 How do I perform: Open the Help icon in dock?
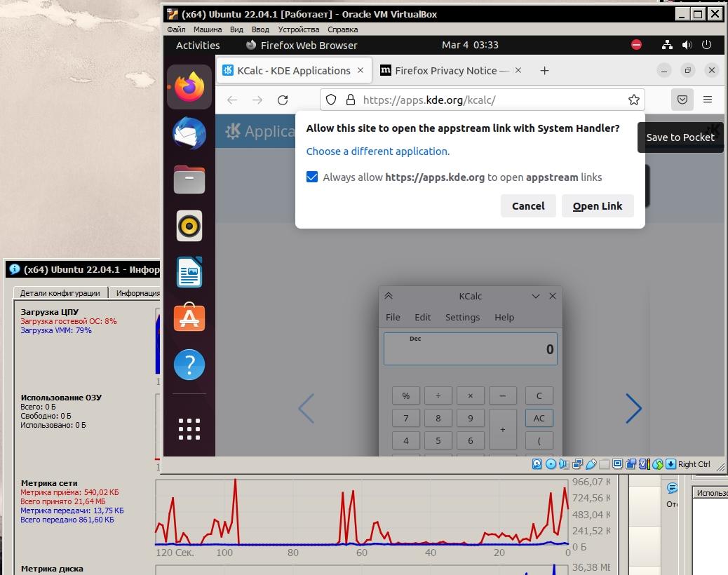click(x=189, y=365)
